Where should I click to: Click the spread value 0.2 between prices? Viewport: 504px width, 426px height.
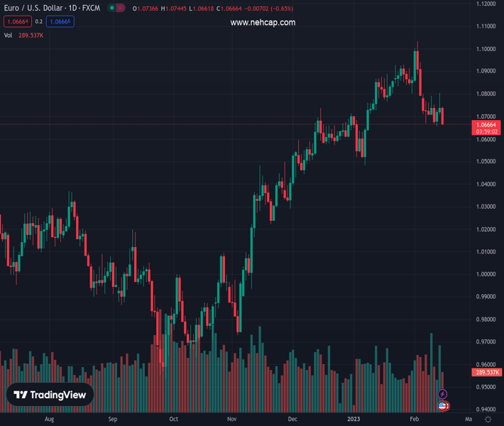(39, 22)
